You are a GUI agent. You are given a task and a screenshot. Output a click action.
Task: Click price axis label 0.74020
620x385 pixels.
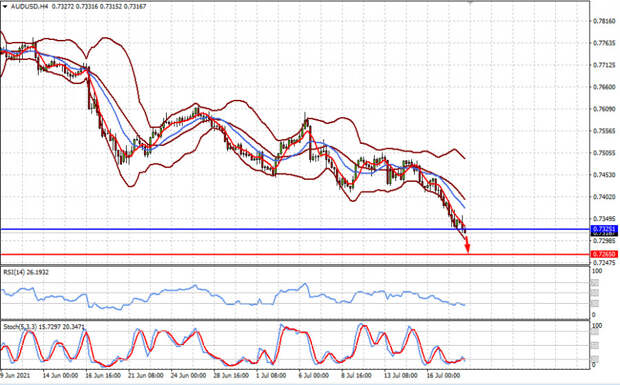point(605,196)
